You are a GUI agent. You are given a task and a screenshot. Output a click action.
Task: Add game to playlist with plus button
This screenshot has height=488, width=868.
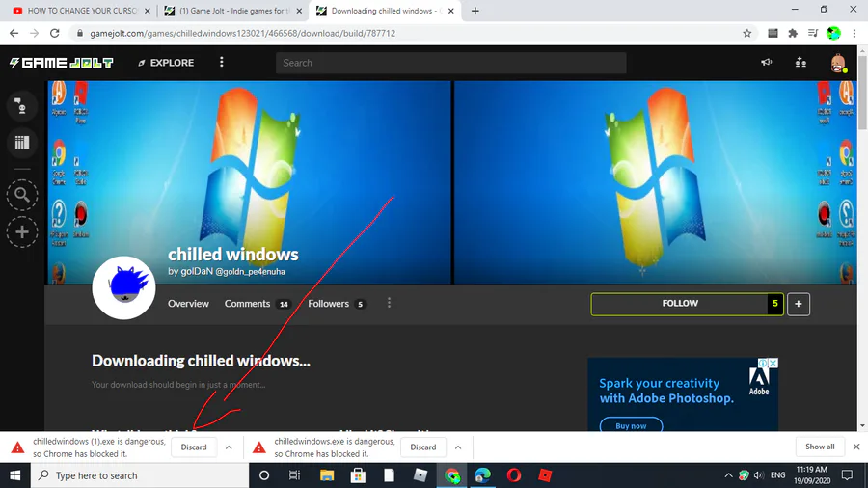pyautogui.click(x=799, y=304)
